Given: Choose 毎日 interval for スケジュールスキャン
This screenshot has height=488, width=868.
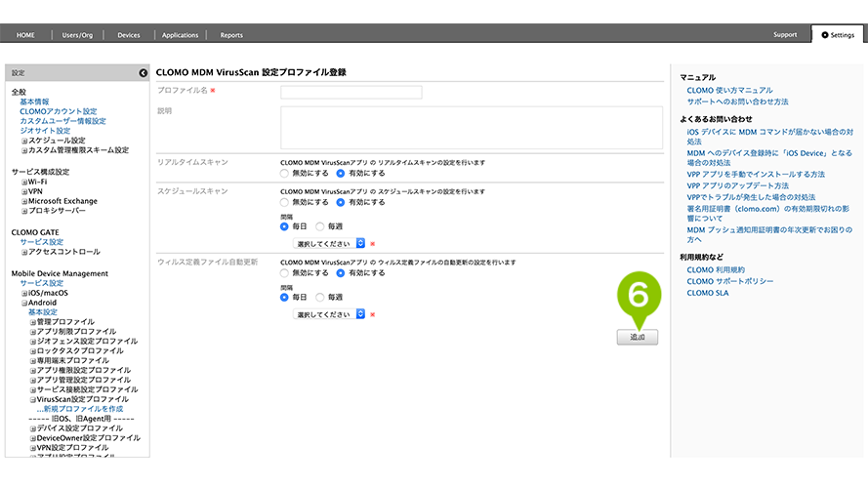Looking at the screenshot, I should (x=284, y=226).
